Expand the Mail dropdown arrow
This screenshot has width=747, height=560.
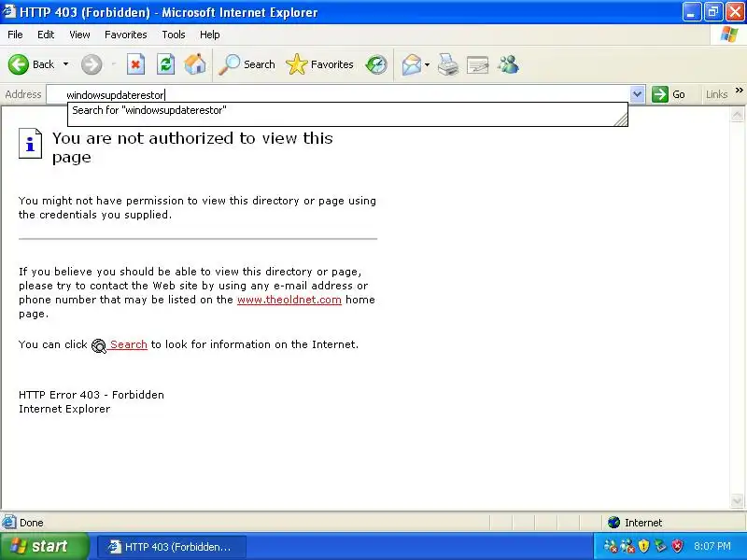(428, 64)
